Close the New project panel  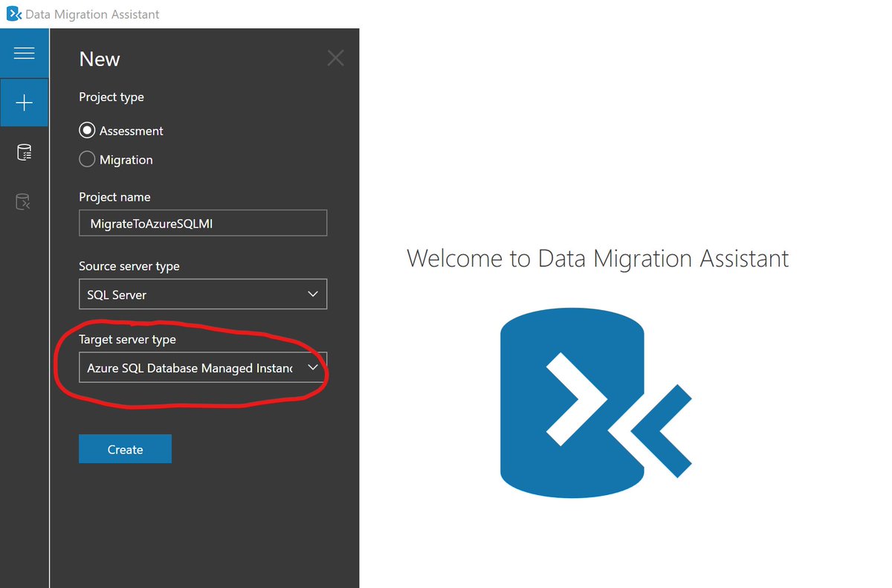tap(335, 58)
